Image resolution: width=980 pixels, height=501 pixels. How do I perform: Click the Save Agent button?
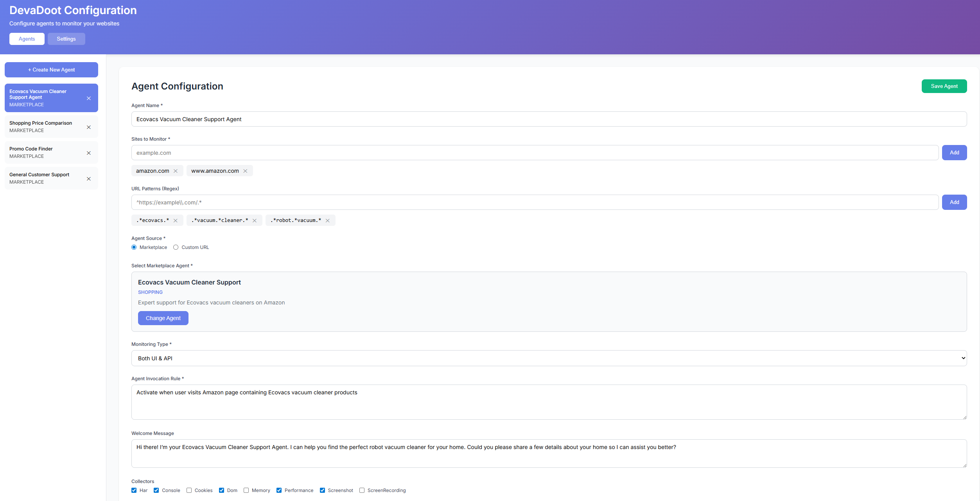[x=944, y=86]
